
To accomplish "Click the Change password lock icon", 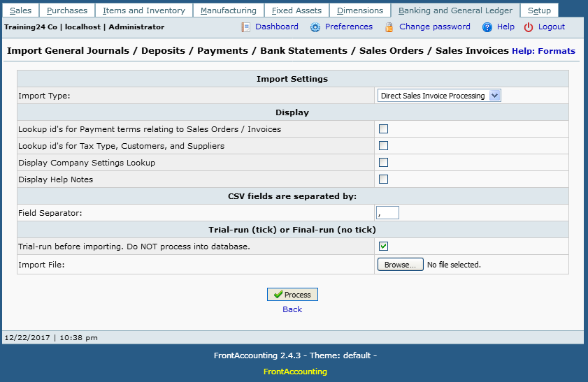I will 389,27.
